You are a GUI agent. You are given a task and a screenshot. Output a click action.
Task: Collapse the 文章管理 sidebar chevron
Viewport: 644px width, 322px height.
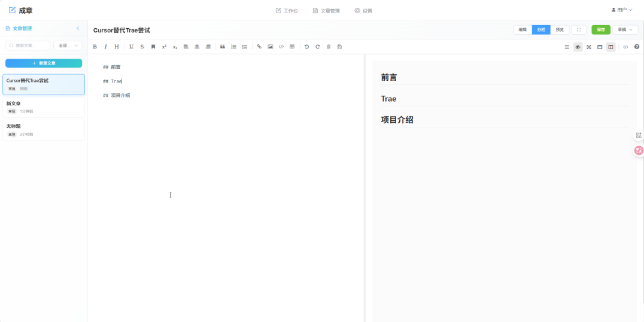pos(78,28)
